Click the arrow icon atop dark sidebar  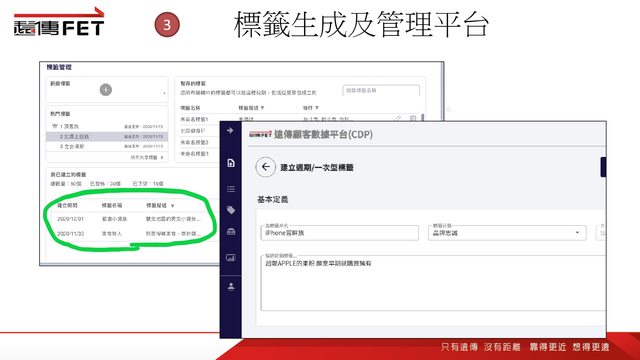click(230, 131)
